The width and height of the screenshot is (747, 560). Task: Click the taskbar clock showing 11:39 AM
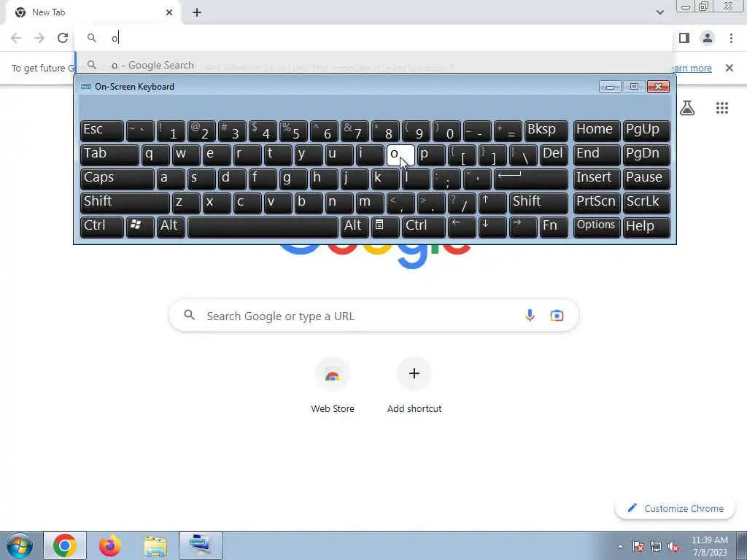(709, 546)
